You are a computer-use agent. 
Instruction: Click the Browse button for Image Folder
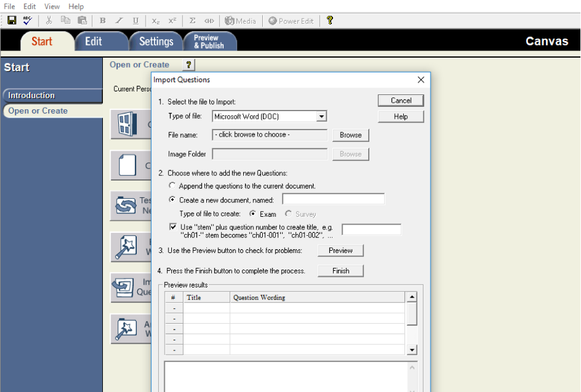point(350,154)
